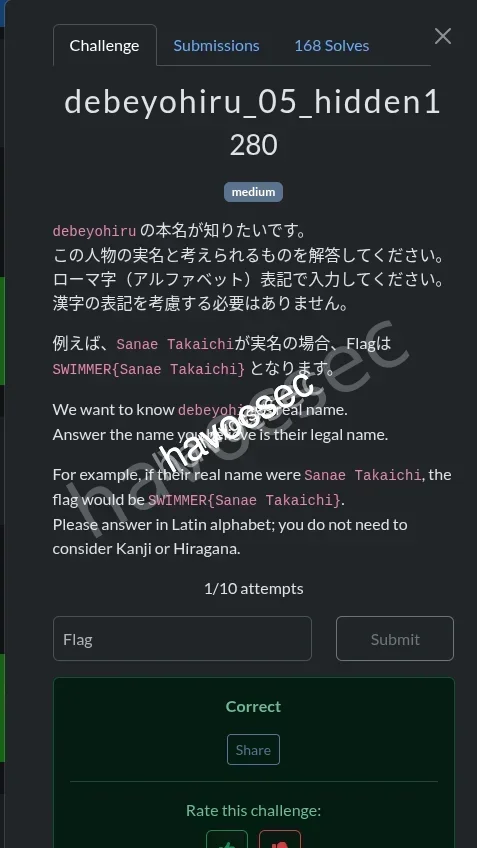Click the thumbs-down rating icon

pos(280,840)
